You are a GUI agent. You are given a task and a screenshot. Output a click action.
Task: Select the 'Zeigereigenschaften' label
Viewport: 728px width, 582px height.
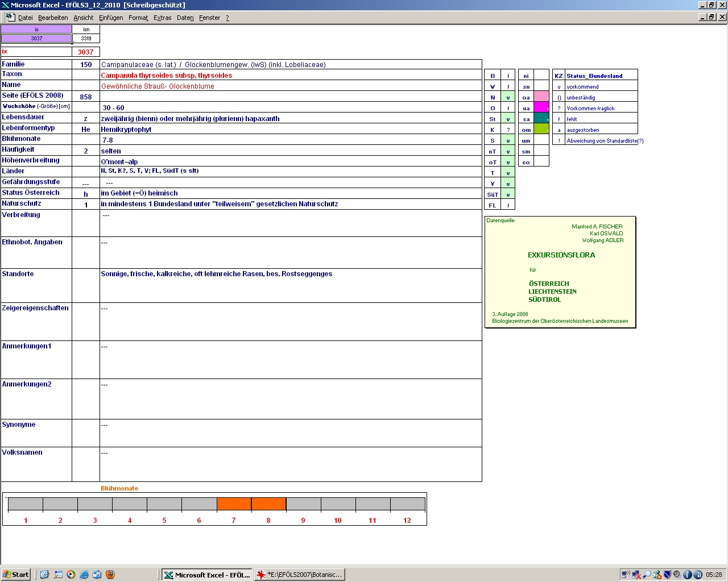(35, 308)
